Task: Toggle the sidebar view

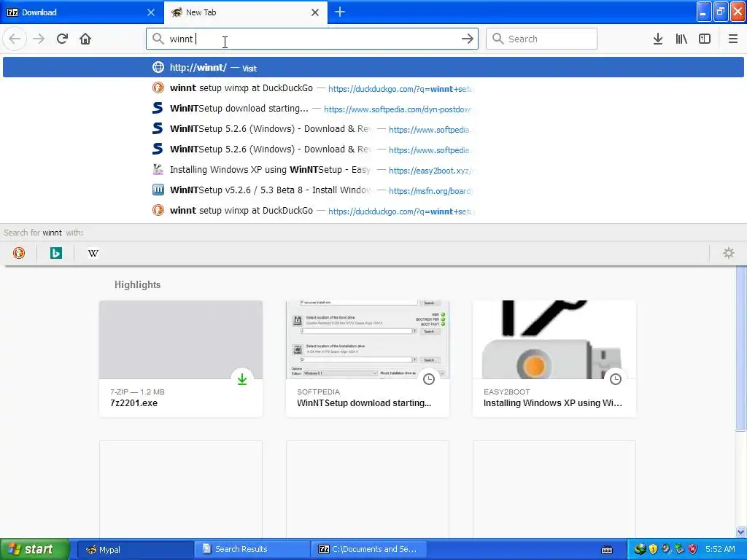Action: 705,39
